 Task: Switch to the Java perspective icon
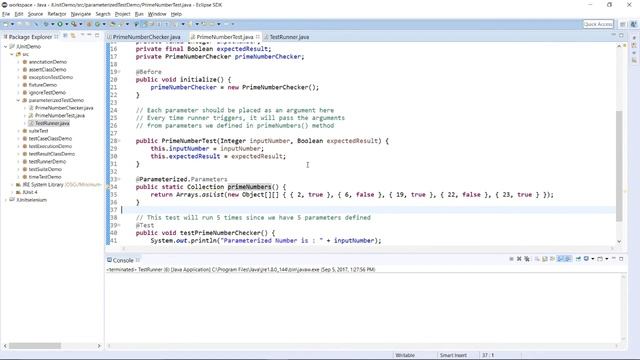(x=634, y=24)
